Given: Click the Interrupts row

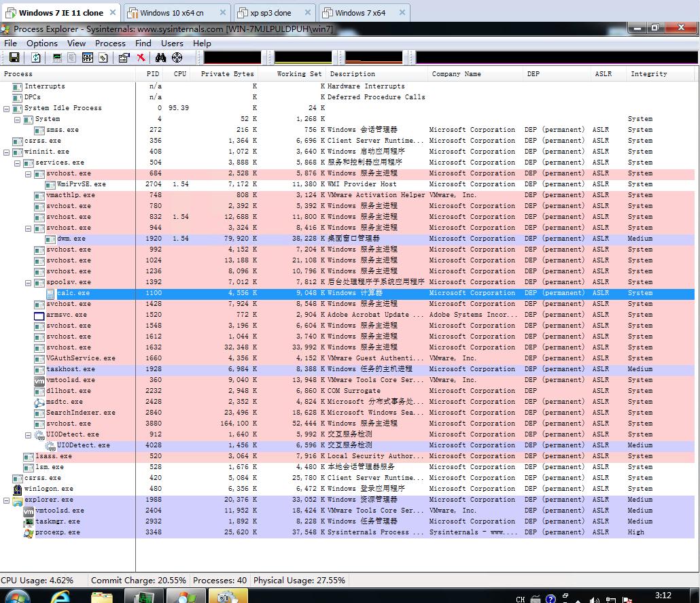Looking at the screenshot, I should tap(347, 86).
